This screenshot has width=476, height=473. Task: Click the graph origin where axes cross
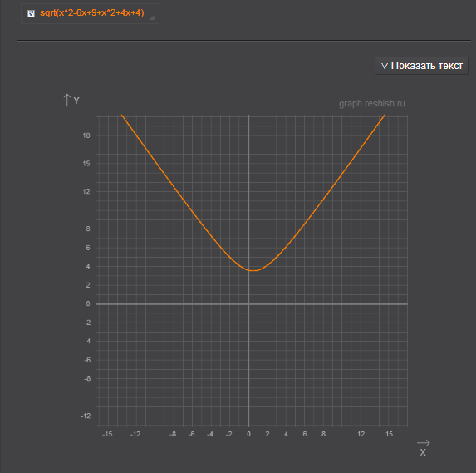point(248,303)
